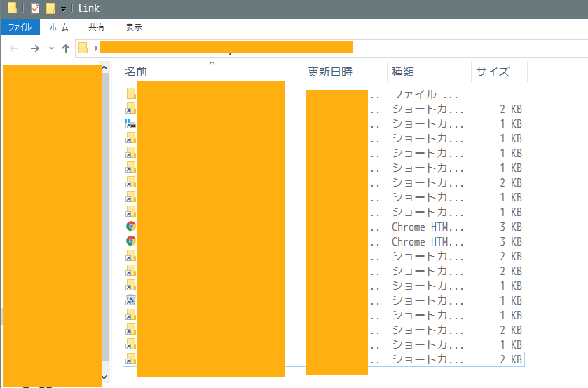Select the network drive shortcut icon
Viewport: 588px width, 388px height.
click(x=130, y=123)
